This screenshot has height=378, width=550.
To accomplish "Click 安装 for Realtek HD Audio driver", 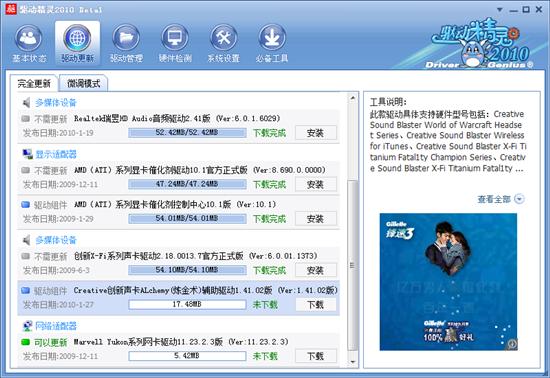I will (x=315, y=133).
